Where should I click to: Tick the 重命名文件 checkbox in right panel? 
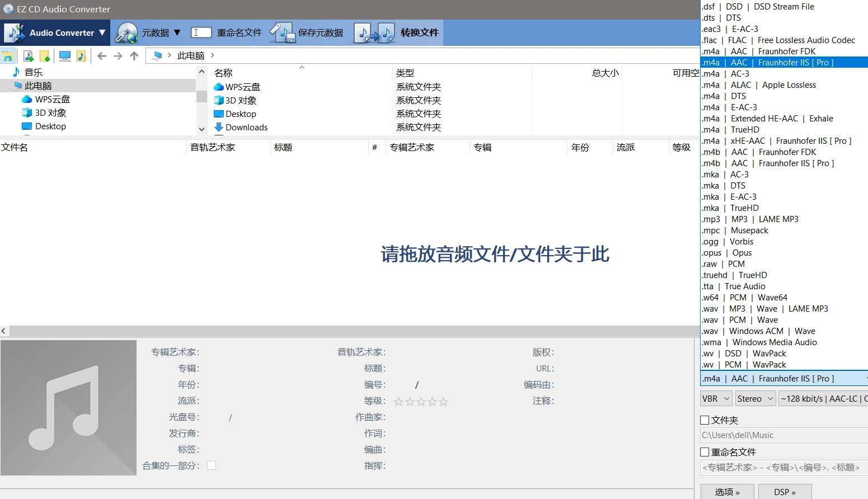[705, 452]
